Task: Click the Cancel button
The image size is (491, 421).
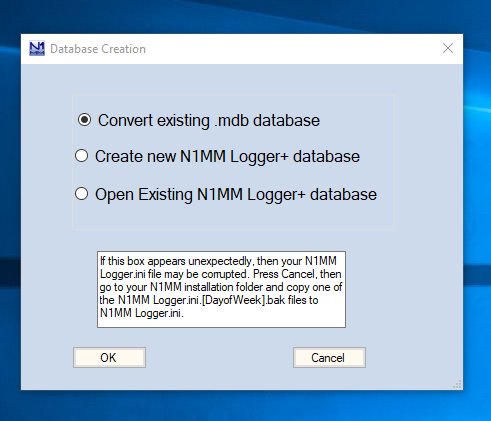Action: point(329,358)
